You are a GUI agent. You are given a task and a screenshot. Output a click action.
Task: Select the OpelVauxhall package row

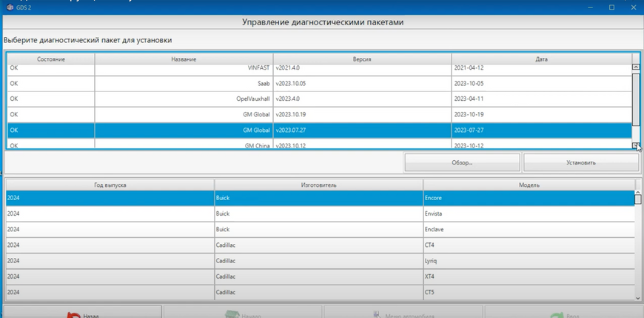pyautogui.click(x=320, y=99)
